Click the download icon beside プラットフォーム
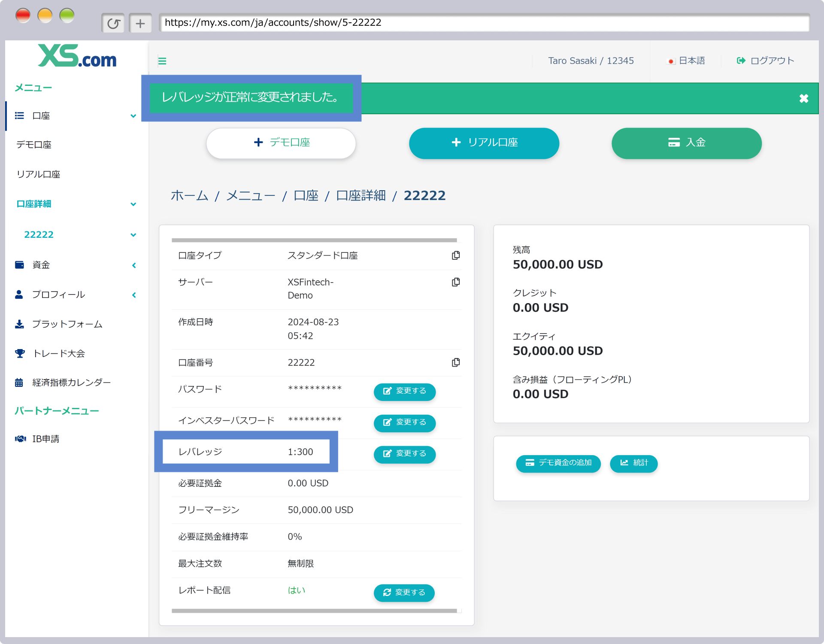 coord(19,324)
